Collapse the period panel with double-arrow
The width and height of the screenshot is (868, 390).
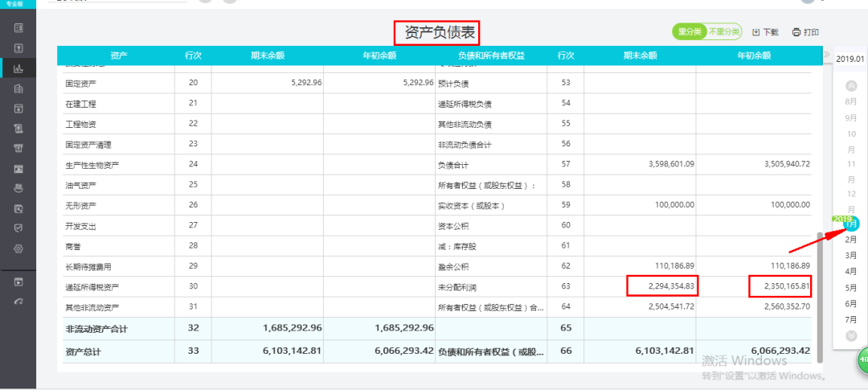point(826,55)
